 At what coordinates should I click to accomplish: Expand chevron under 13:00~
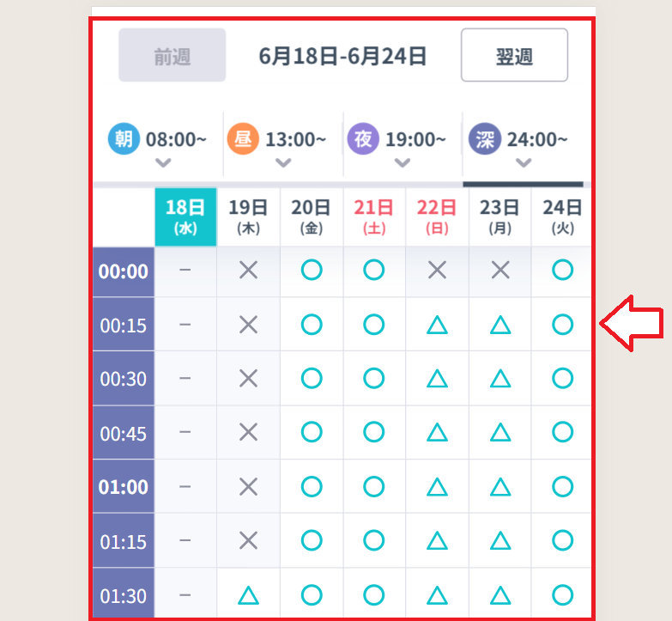coord(283,162)
